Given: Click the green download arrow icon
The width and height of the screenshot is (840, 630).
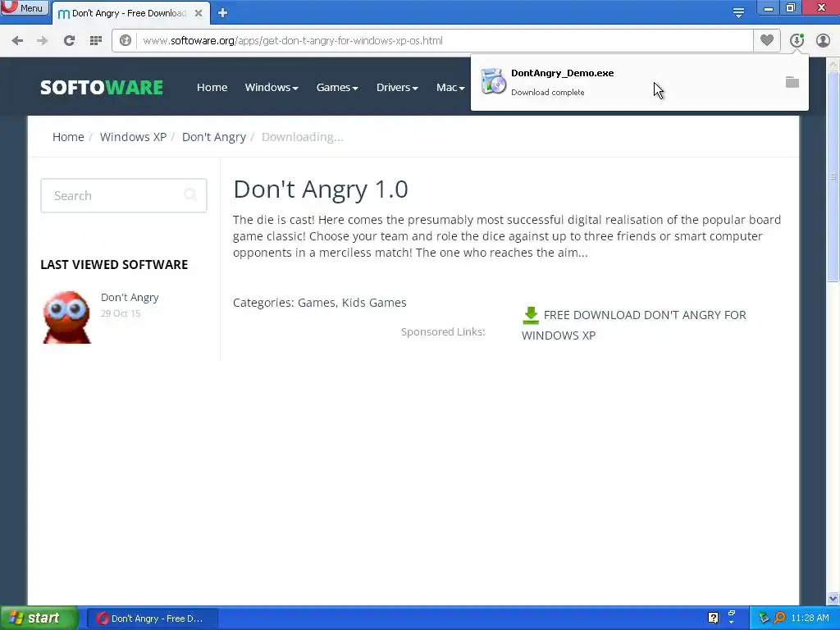Looking at the screenshot, I should click(x=531, y=316).
